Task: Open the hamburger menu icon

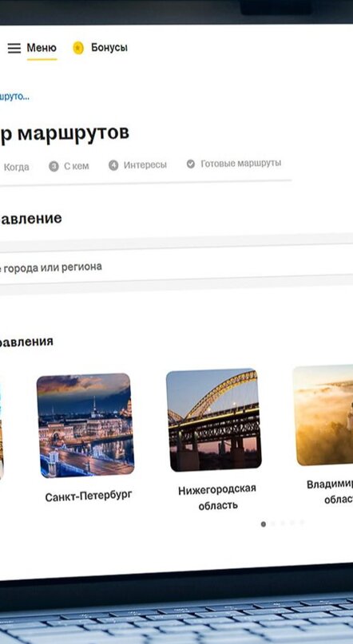Action: (14, 49)
